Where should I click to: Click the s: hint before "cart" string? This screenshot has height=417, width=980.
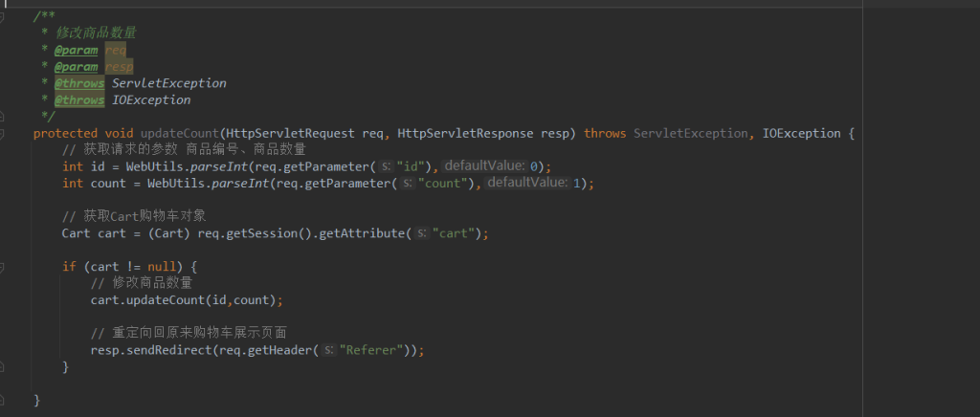pos(422,233)
